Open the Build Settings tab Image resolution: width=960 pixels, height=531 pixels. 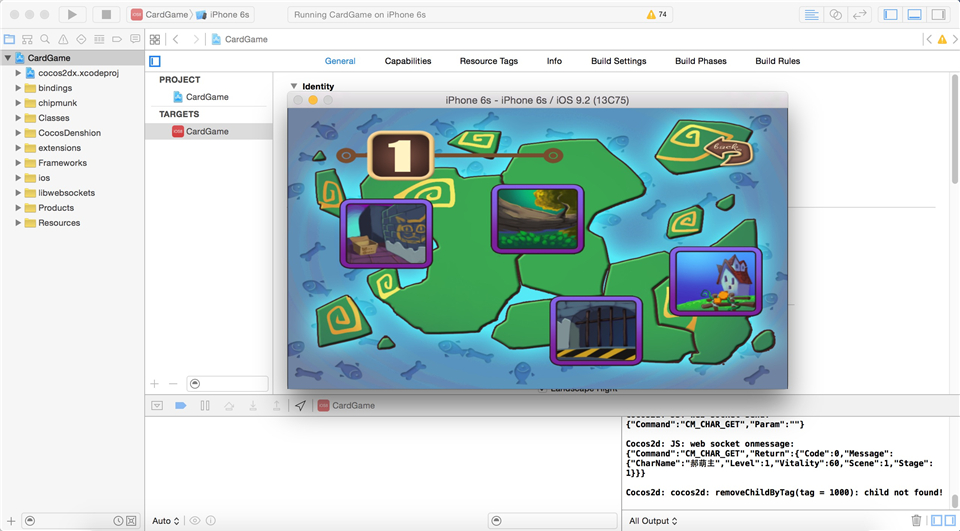618,61
